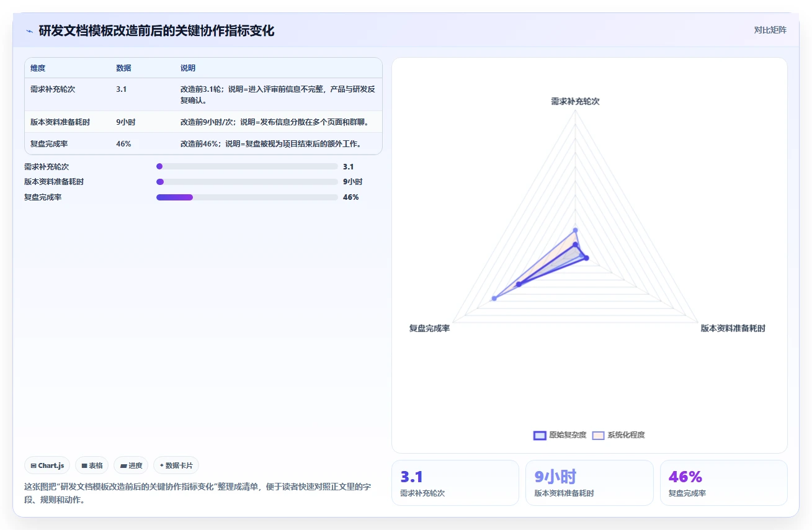This screenshot has height=530, width=812.
Task: Click the 数据 column header
Action: click(123, 68)
